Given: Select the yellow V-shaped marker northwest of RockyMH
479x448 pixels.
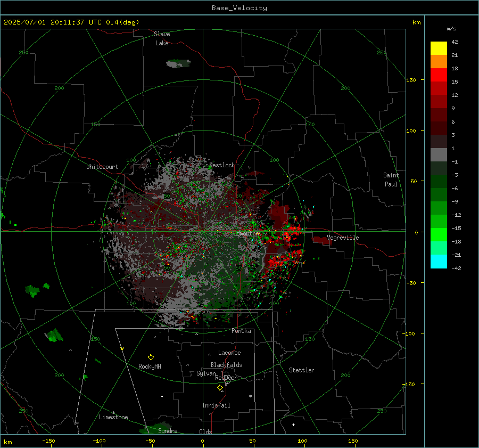Looking at the screenshot, I should [x=122, y=349].
